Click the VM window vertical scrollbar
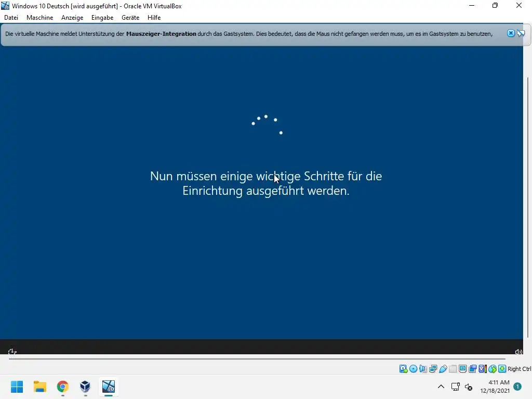532x399 pixels. (528, 207)
